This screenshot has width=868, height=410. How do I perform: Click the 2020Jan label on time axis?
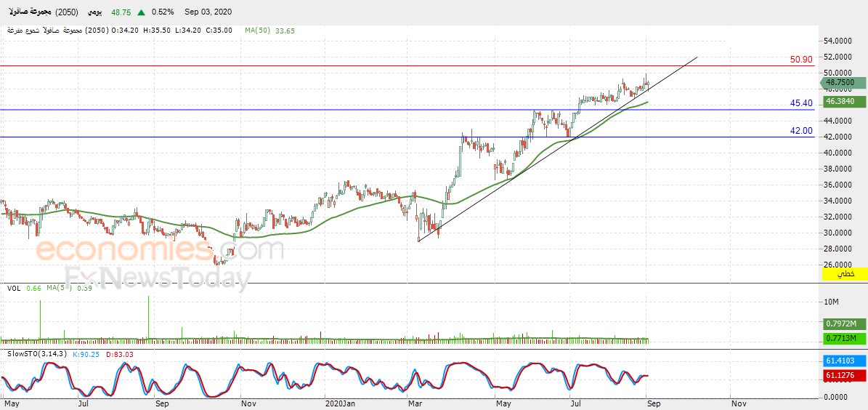point(340,402)
